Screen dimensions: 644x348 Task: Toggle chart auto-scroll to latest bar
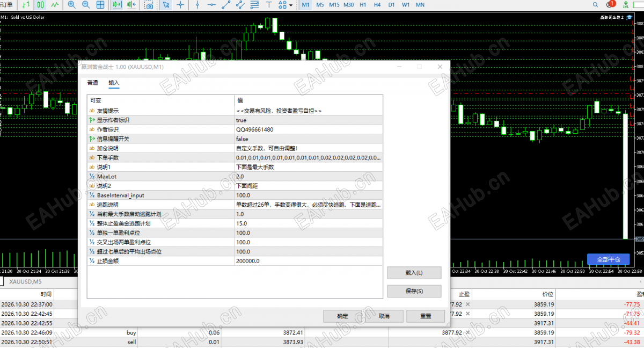[x=118, y=5]
